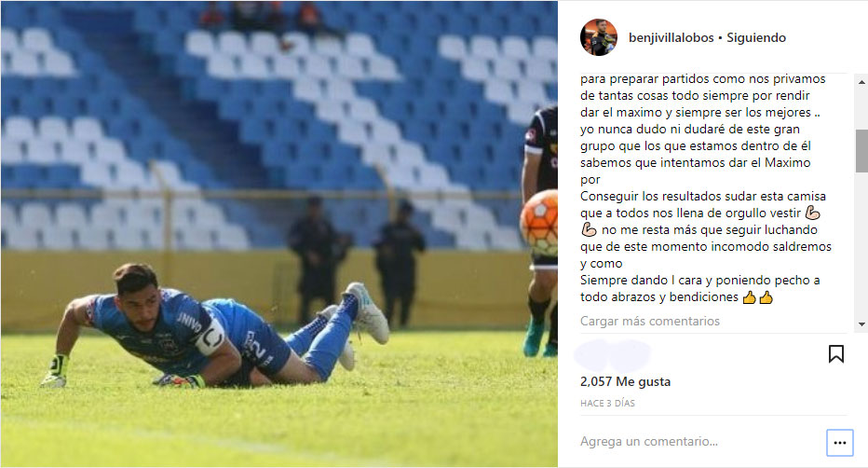Image resolution: width=868 pixels, height=468 pixels.
Task: Click the caption line 'Siempre dando l cara'
Action: click(x=699, y=281)
